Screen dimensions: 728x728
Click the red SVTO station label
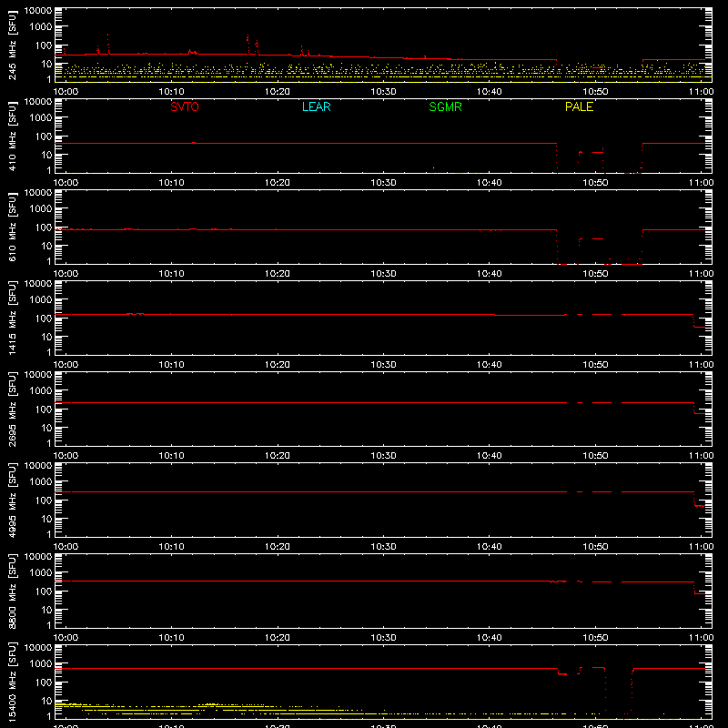tap(185, 106)
